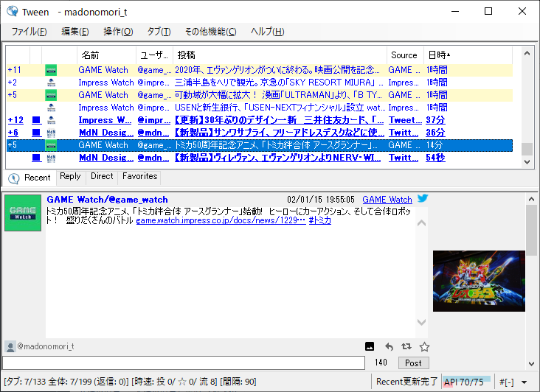Open the その他機能(C) menu
The width and height of the screenshot is (540, 392).
coord(210,32)
